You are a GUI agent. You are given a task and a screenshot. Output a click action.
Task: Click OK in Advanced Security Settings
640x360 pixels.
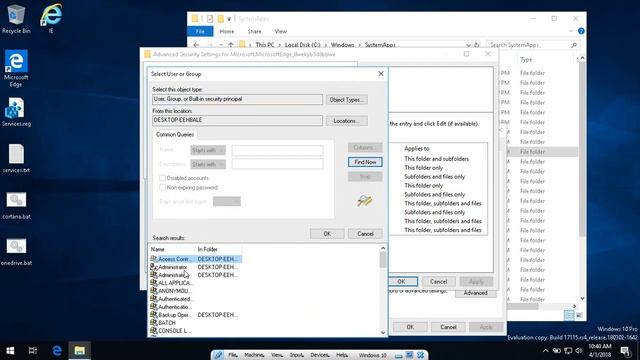pyautogui.click(x=401, y=282)
